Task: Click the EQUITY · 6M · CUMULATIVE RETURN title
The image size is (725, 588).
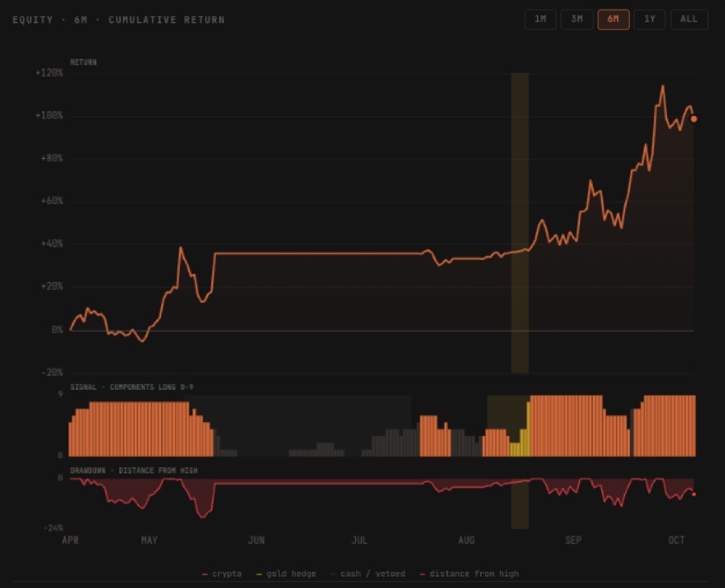Action: (118, 20)
